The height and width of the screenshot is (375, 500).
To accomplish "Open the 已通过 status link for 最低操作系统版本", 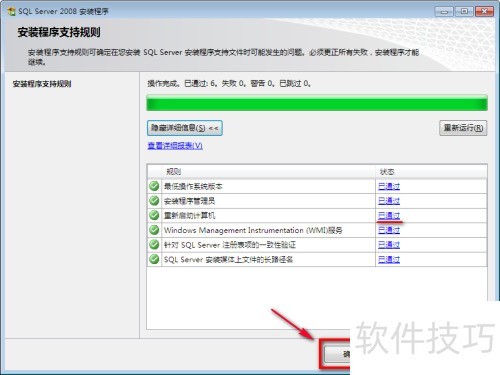I will 389,186.
